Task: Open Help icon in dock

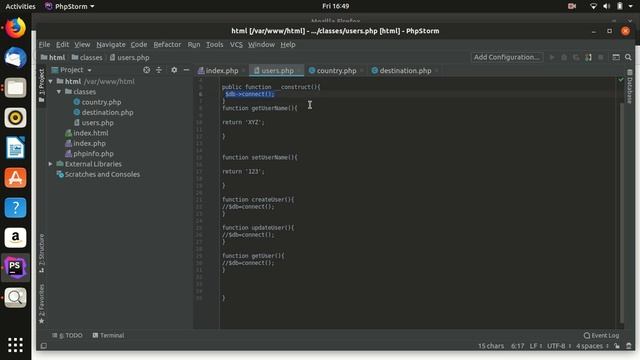Action: pos(16,208)
